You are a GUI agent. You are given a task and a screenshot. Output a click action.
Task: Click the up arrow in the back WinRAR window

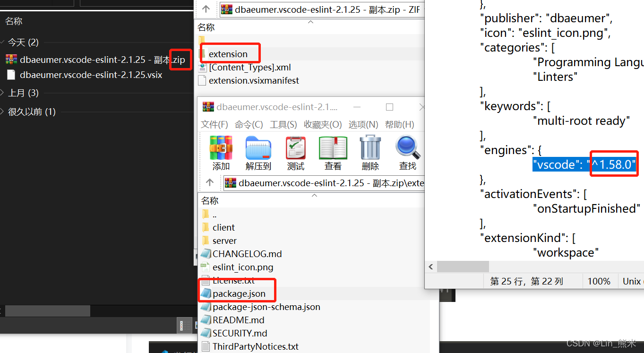tap(206, 9)
